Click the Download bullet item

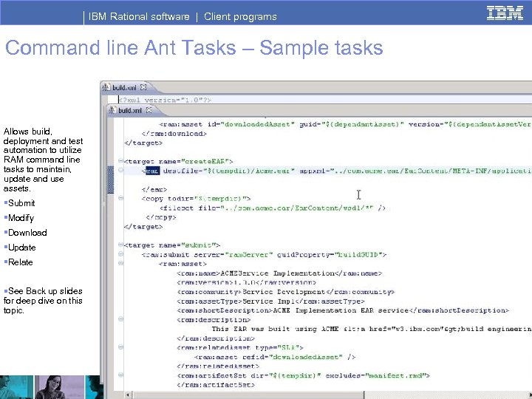pos(25,233)
